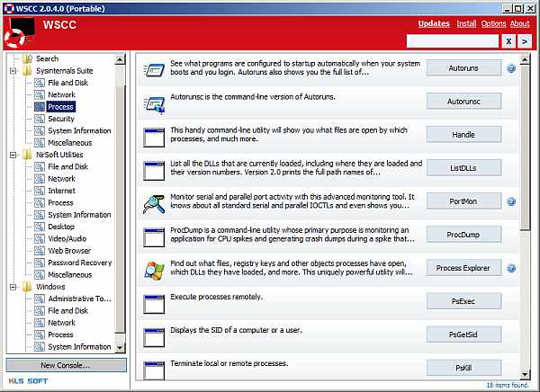The width and height of the screenshot is (540, 392).
Task: Click the ListDLLs console window icon
Action: pyautogui.click(x=154, y=171)
